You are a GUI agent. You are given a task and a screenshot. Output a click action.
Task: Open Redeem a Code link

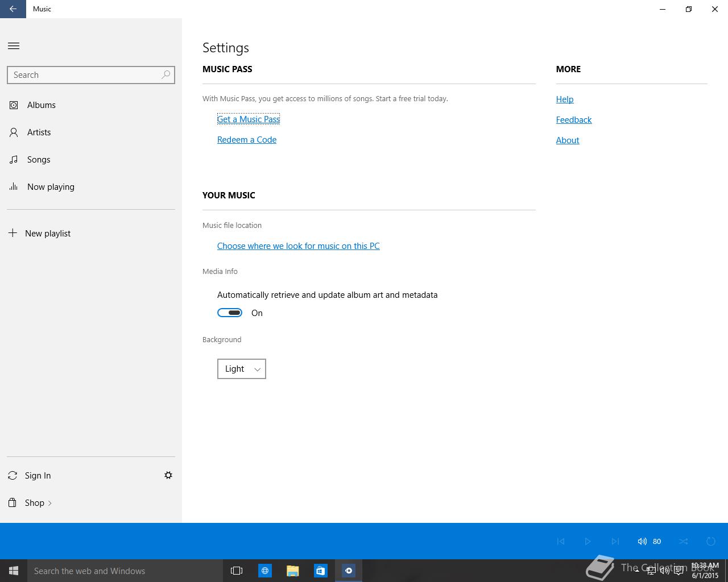click(x=247, y=140)
